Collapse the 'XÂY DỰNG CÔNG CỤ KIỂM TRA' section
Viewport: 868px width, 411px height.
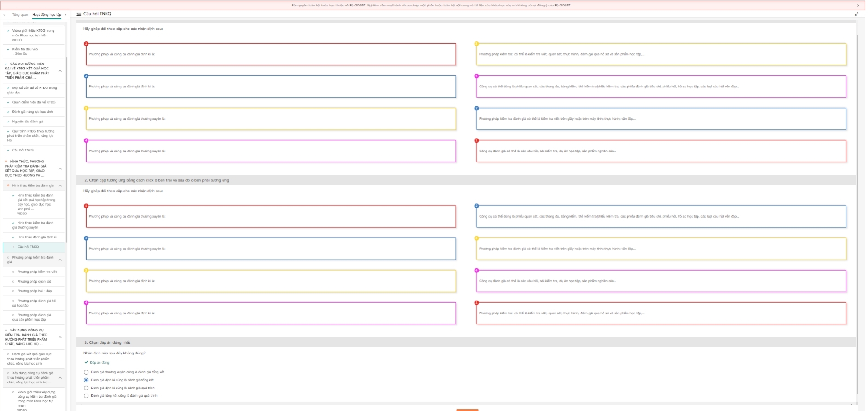(60, 337)
